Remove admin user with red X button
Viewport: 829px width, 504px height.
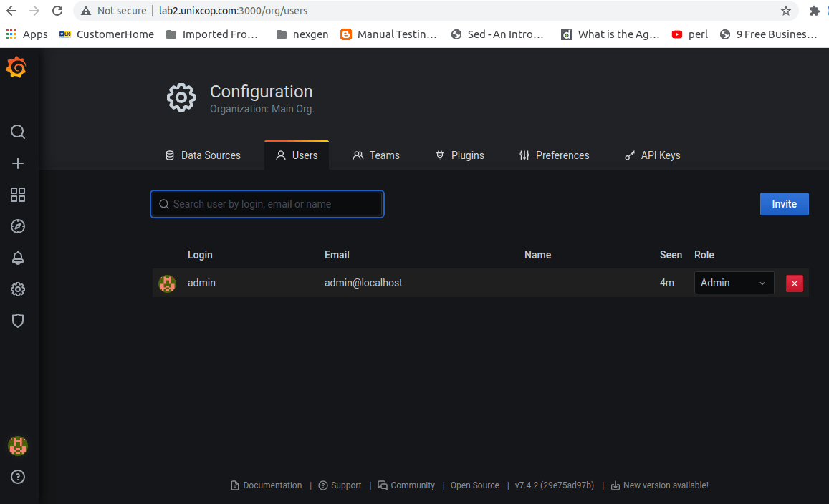(794, 283)
